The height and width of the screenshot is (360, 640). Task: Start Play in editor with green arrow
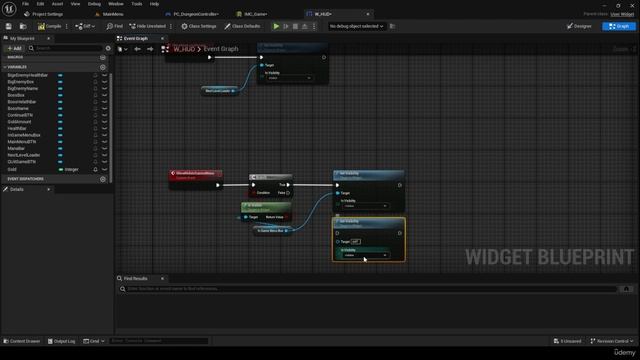tap(276, 26)
